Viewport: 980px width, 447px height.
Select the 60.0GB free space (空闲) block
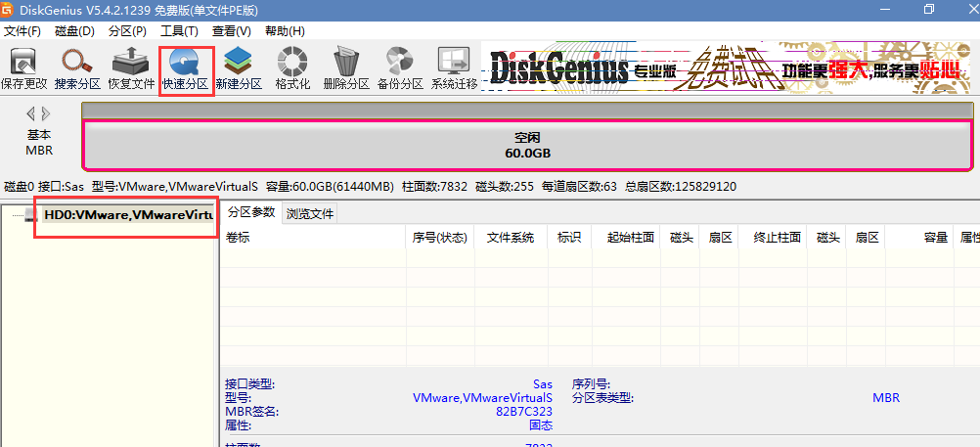[x=527, y=145]
